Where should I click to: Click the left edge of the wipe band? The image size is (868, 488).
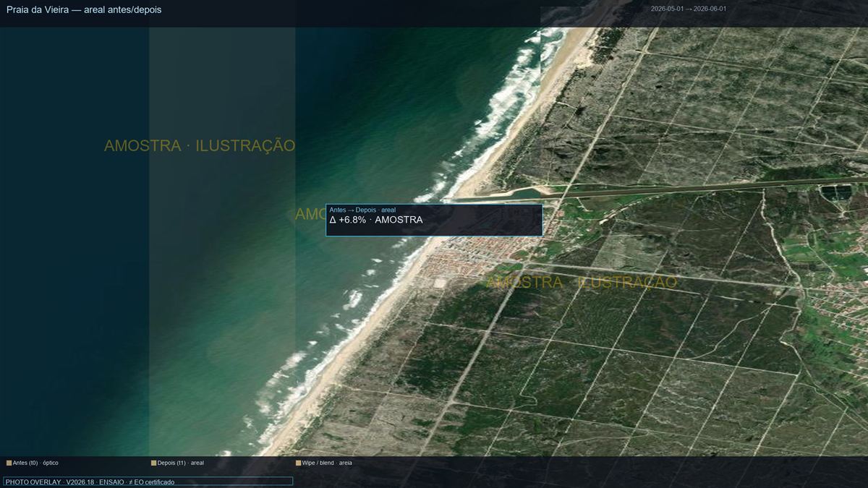(150, 241)
